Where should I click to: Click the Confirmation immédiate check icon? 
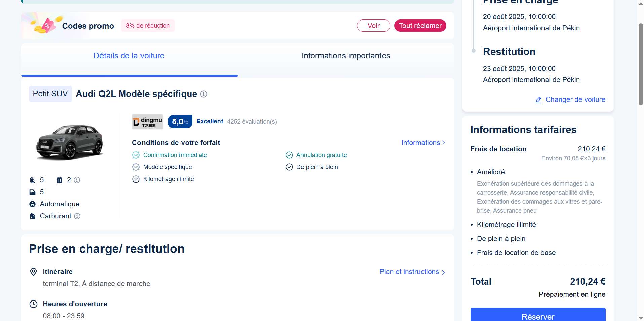[136, 155]
